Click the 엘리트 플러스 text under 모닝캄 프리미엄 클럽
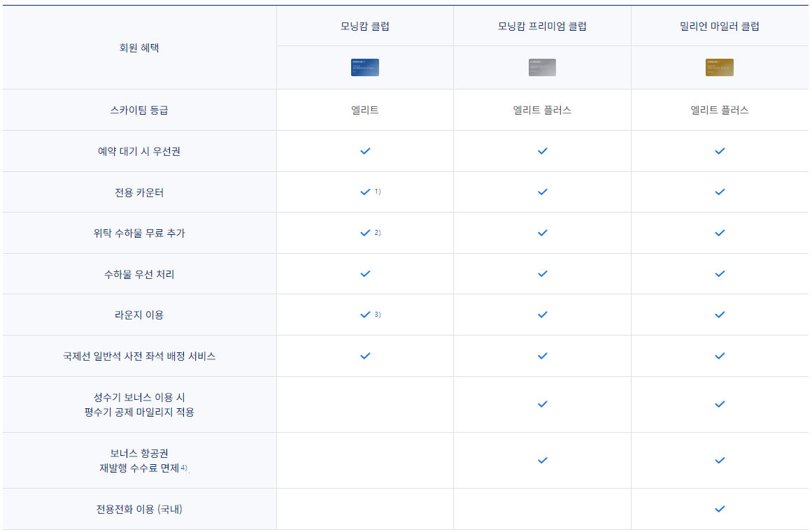This screenshot has width=812, height=532. point(542,109)
